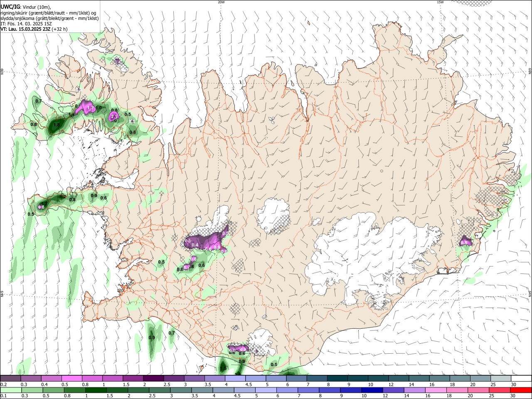Pick the bright pink 0.5 snow legend swatch

tap(71, 379)
